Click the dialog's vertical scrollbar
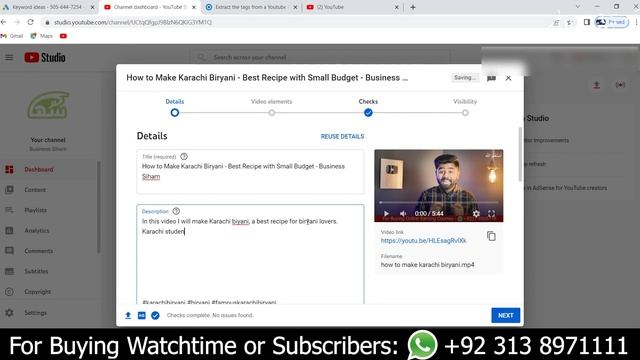640x360 pixels. (520, 154)
